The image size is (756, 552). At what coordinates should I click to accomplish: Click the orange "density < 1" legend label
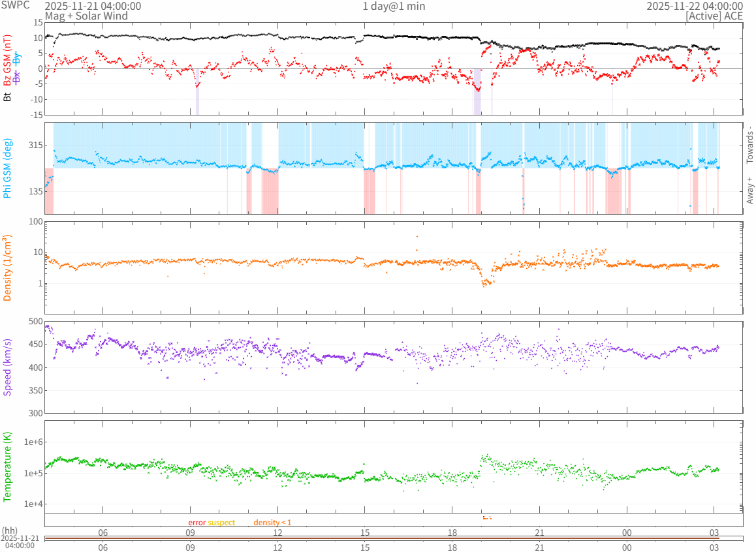point(272,523)
